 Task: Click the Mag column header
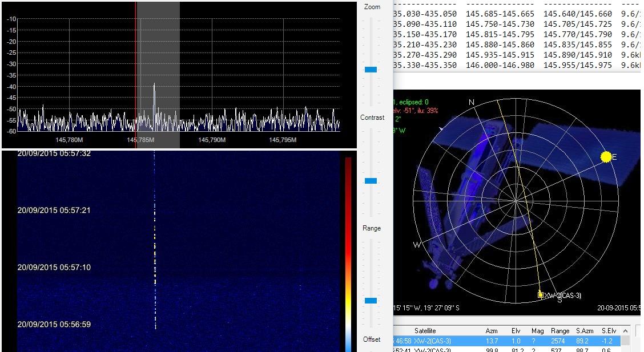(x=537, y=331)
